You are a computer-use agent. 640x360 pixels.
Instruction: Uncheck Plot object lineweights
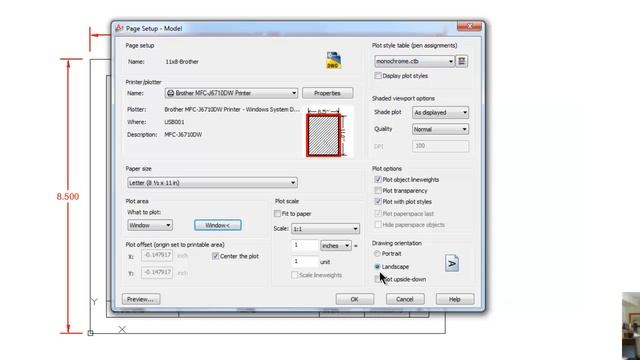(378, 180)
